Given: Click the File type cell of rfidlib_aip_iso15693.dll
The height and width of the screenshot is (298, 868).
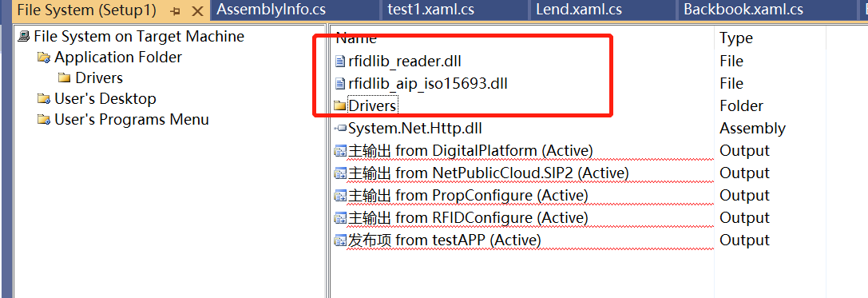Looking at the screenshot, I should pyautogui.click(x=731, y=84).
